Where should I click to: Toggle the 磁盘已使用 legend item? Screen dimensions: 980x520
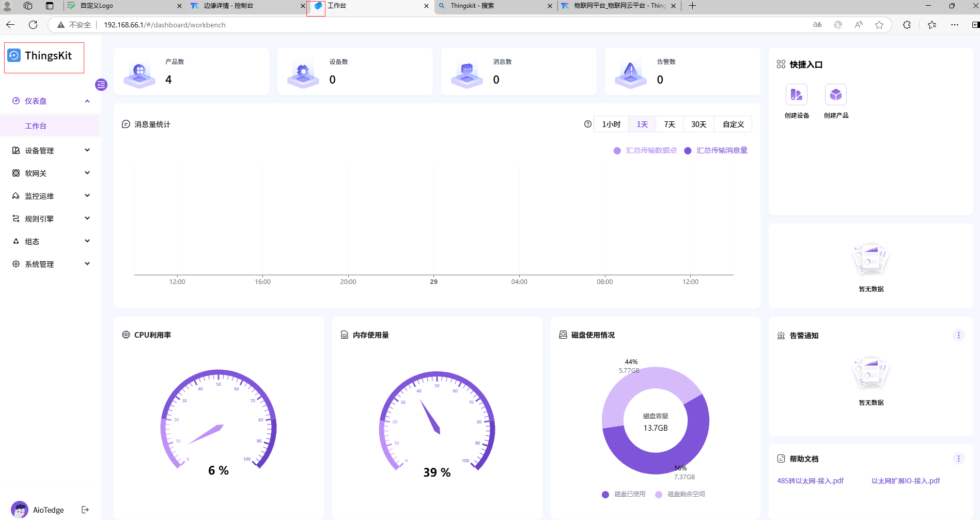click(624, 495)
